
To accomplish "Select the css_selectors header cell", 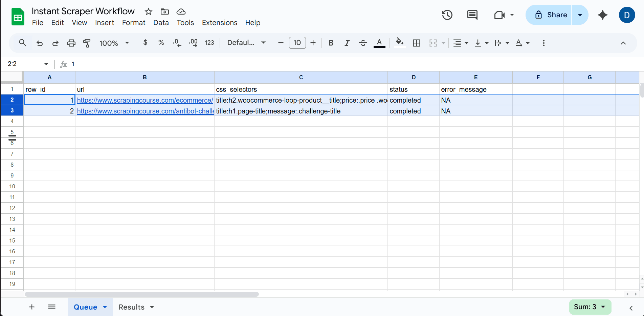I will tap(301, 89).
